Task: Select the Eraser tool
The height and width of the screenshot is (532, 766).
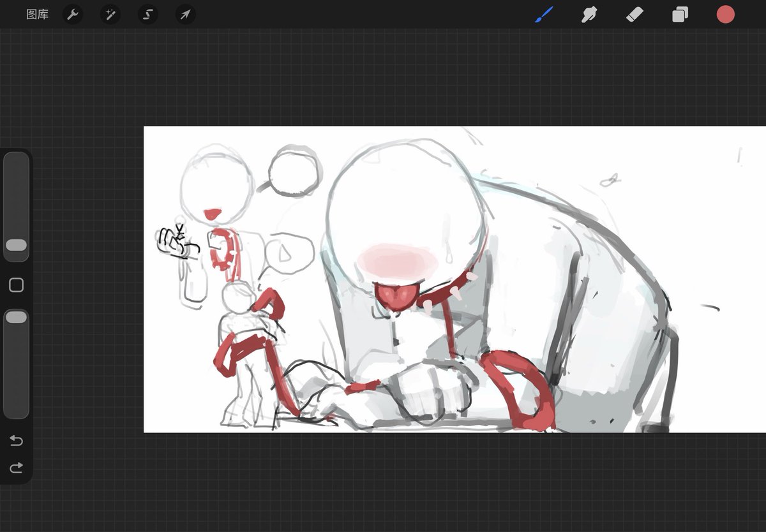Action: tap(635, 14)
